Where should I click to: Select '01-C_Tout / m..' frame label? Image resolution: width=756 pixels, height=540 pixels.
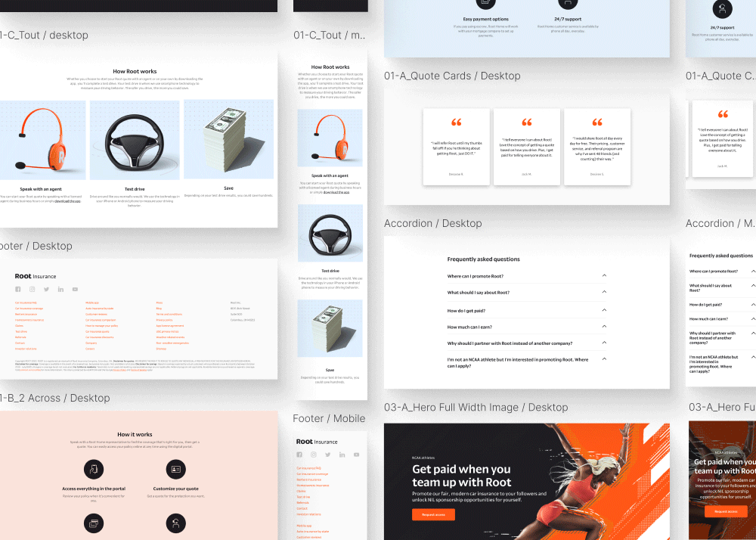coord(330,36)
